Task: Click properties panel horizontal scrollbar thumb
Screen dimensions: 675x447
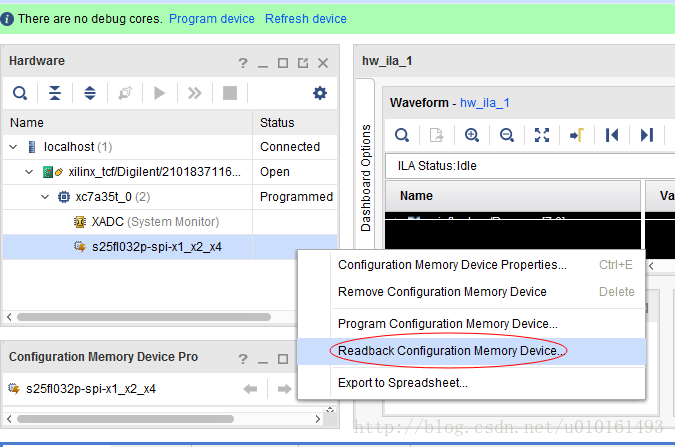Action: coord(125,419)
